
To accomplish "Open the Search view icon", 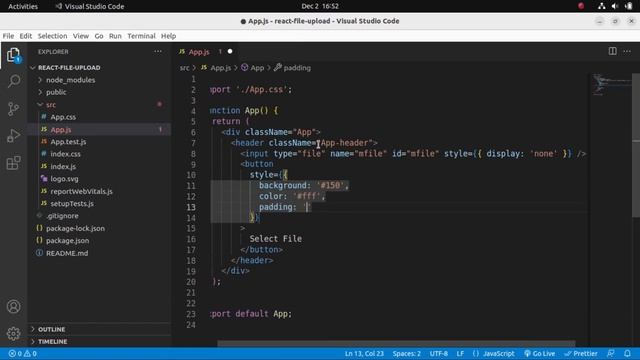I will tap(13, 81).
